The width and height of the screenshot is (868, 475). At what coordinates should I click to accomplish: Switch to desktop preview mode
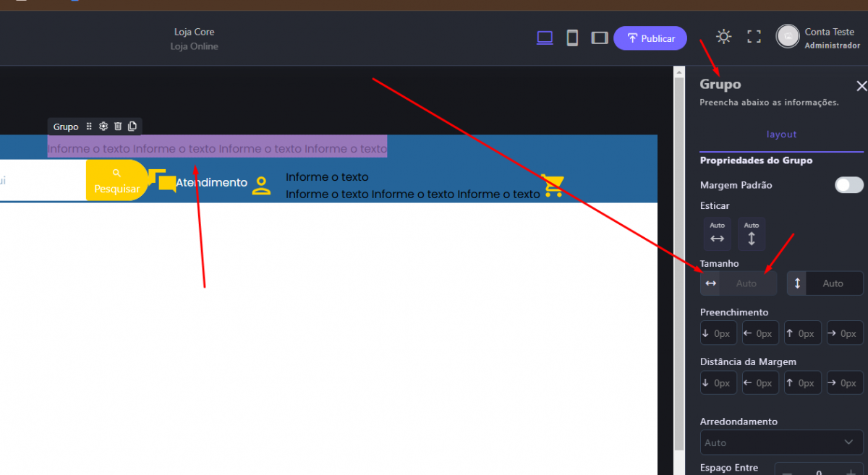click(x=545, y=38)
